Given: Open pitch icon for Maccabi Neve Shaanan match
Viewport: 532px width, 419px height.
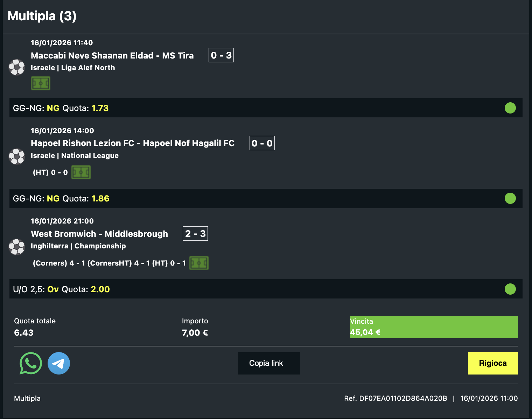Looking at the screenshot, I should pyautogui.click(x=41, y=84).
